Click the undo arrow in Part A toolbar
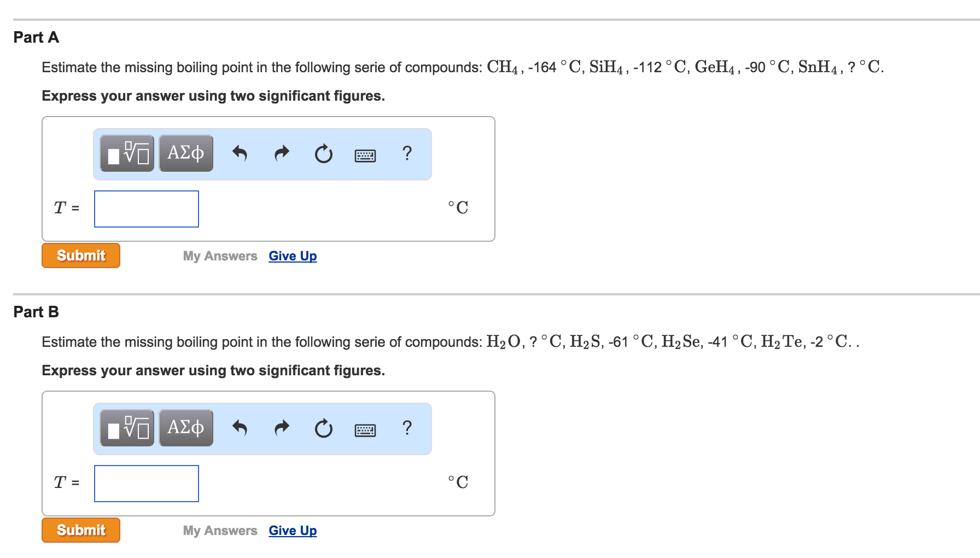This screenshot has width=980, height=558. (240, 154)
